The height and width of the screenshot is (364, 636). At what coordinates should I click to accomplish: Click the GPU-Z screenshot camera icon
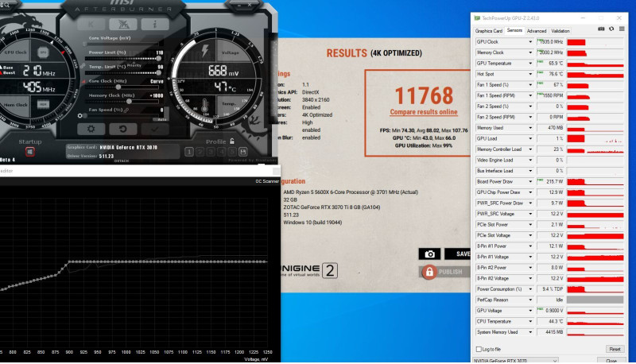[601, 29]
